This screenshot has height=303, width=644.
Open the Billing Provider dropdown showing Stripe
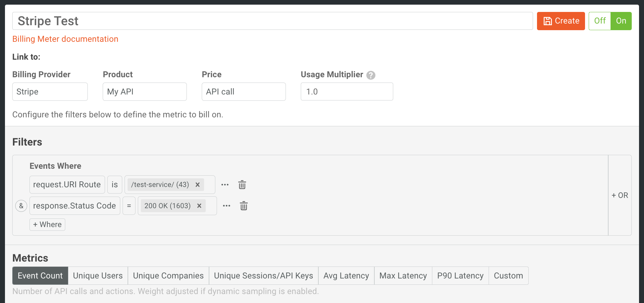coord(50,91)
